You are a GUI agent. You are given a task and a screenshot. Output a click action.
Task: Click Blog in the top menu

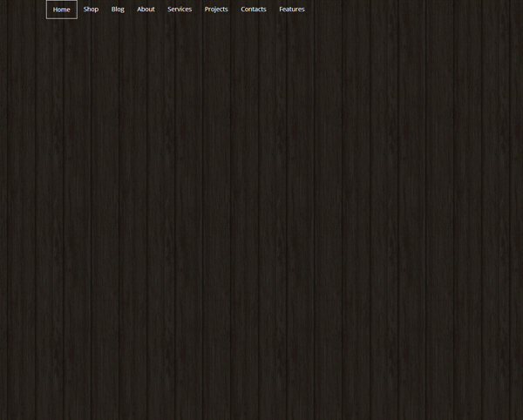[118, 10]
